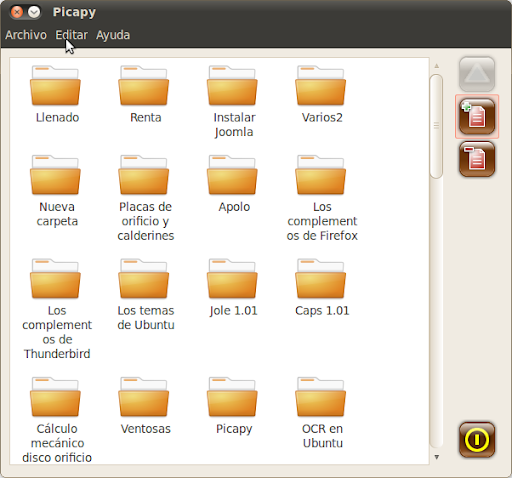512x478 pixels.
Task: Click the vertical scrollbar handle
Action: (436, 126)
